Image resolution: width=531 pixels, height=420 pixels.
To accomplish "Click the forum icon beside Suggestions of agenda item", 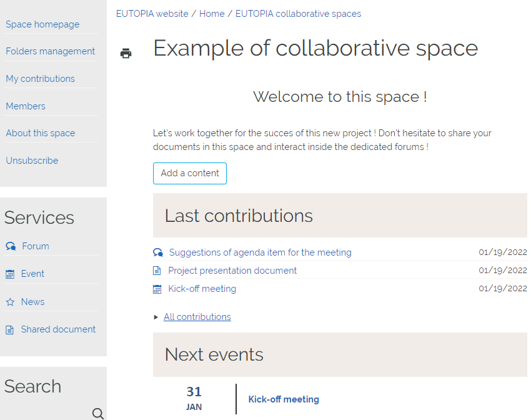I will (158, 252).
